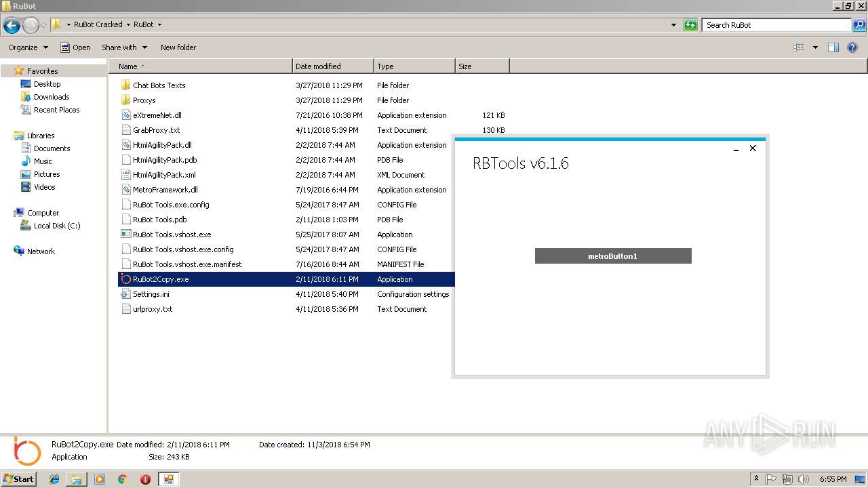
Task: Sort by the Date modified column header
Action: tap(333, 66)
